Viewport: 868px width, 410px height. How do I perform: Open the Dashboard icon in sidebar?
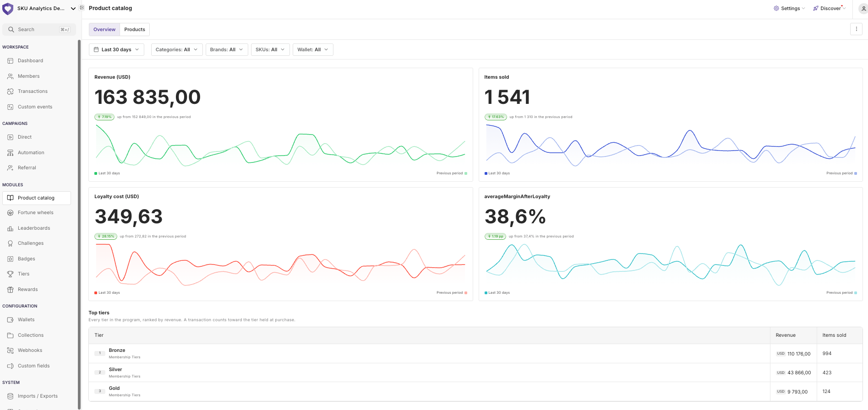[x=10, y=61]
